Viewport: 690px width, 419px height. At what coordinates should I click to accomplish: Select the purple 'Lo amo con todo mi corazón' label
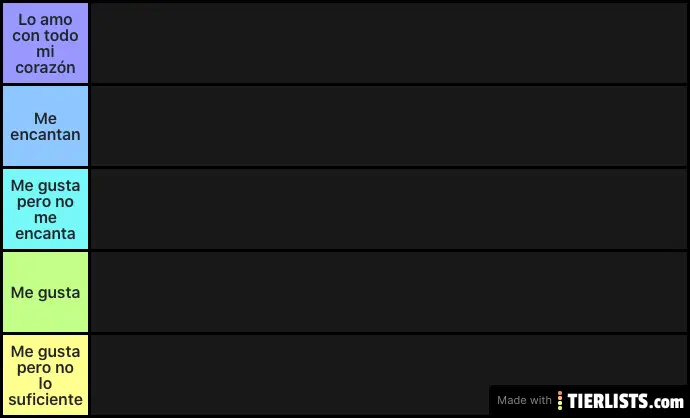(x=45, y=43)
